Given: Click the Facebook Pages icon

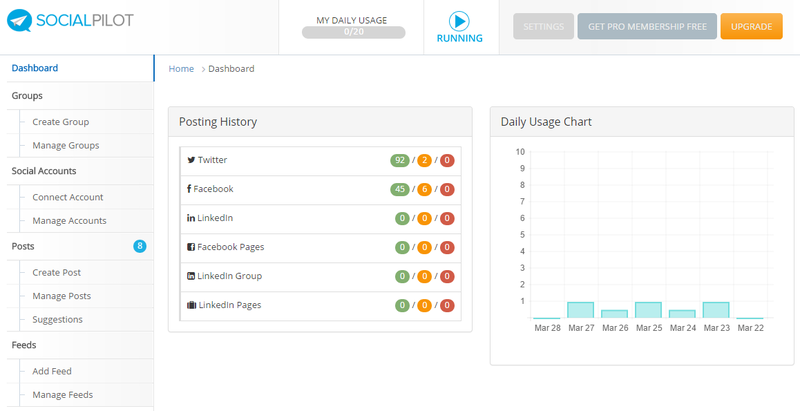Looking at the screenshot, I should tap(191, 247).
